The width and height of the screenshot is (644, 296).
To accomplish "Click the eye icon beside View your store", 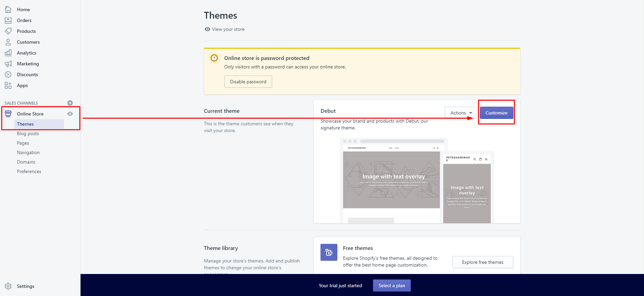I will tap(207, 29).
